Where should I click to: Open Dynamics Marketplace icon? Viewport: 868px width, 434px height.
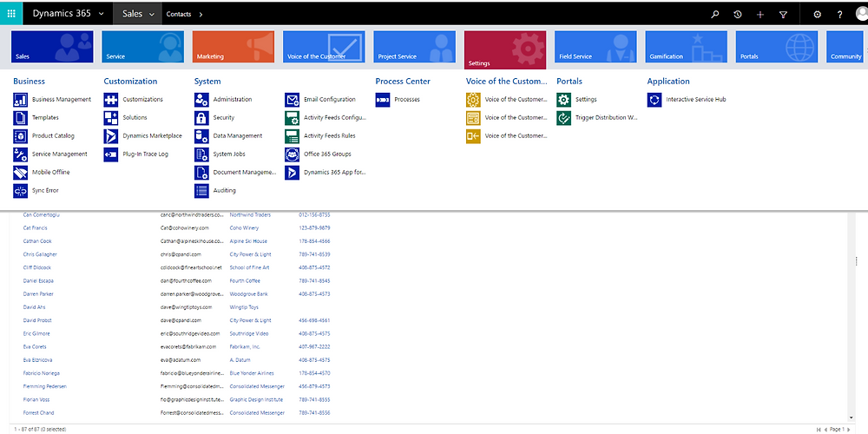(x=111, y=136)
